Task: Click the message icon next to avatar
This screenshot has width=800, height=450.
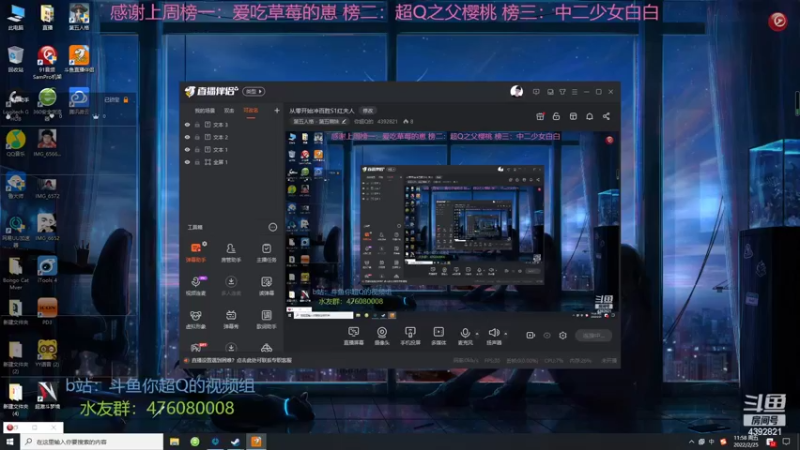Action: (536, 92)
